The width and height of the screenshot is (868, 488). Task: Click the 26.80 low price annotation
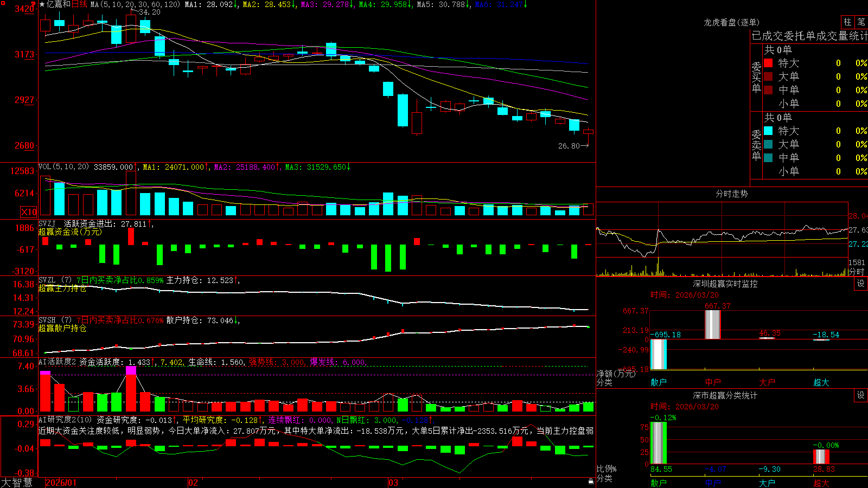click(569, 146)
